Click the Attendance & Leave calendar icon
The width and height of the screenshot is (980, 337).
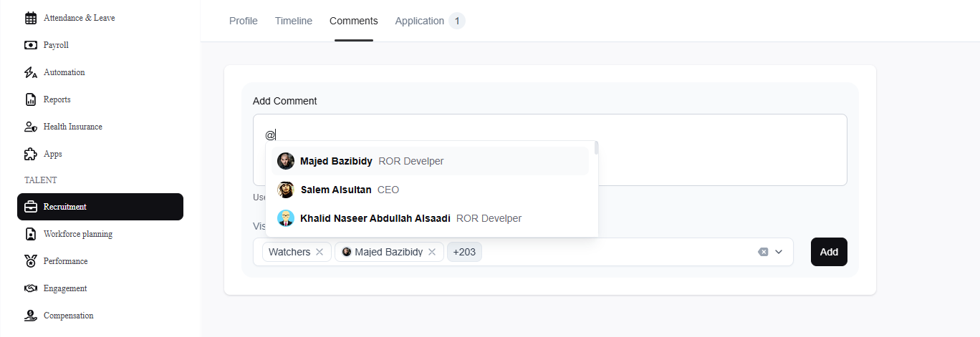(x=31, y=18)
